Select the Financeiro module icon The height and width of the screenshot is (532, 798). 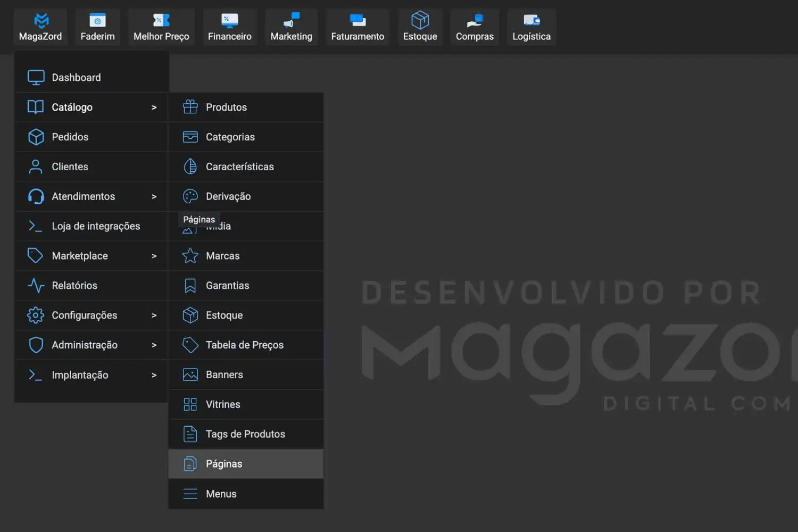click(x=229, y=20)
